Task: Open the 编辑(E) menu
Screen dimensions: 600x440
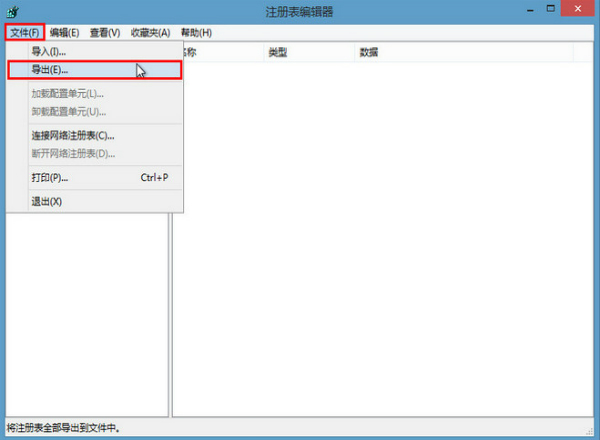Action: click(64, 33)
